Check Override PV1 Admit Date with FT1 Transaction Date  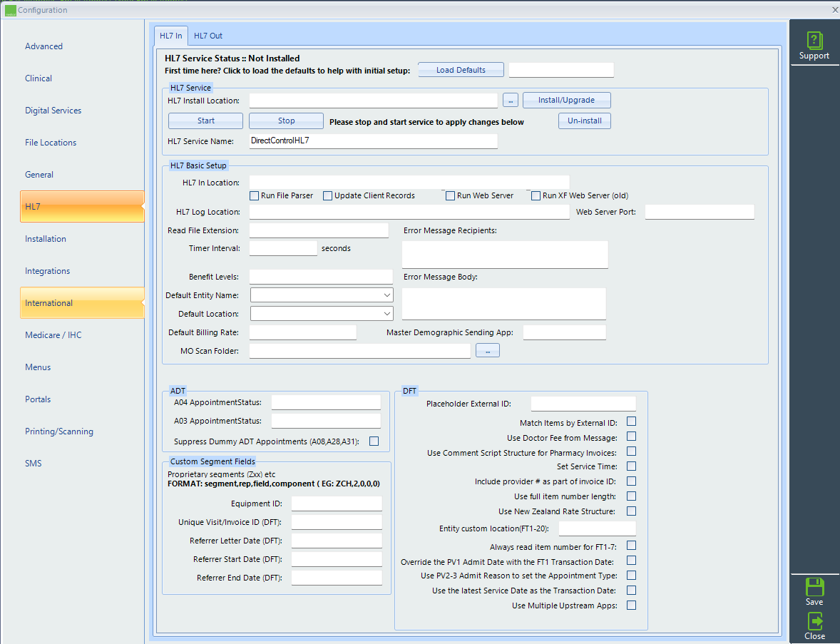click(632, 561)
